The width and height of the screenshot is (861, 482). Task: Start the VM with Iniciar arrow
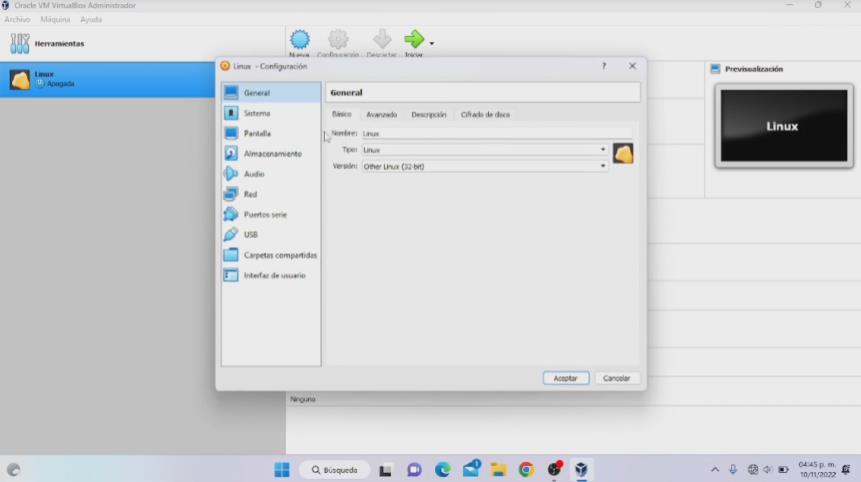point(414,43)
